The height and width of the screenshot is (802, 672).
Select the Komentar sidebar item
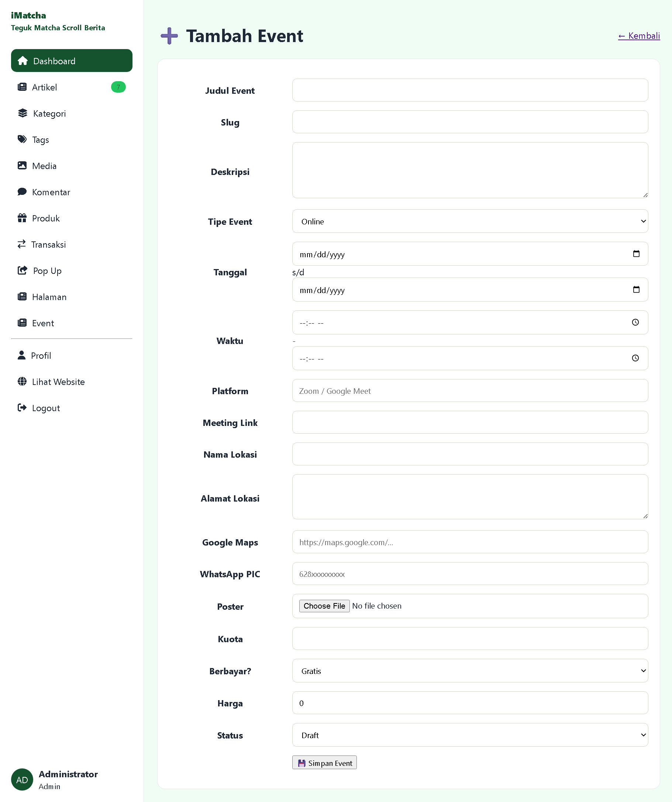click(x=51, y=192)
